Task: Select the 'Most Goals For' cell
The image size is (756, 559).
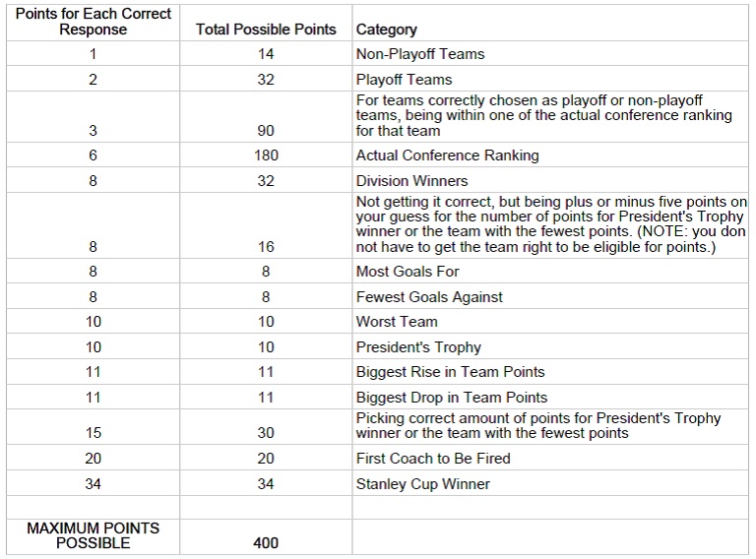Action: (550, 272)
